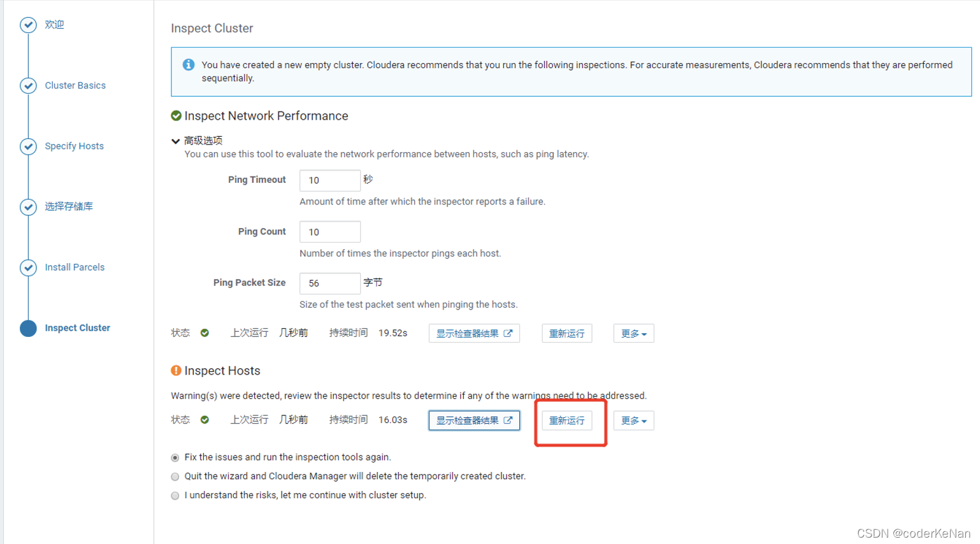Image resolution: width=980 pixels, height=544 pixels.
Task: Click the Ping Packet Size input field
Action: tap(330, 283)
